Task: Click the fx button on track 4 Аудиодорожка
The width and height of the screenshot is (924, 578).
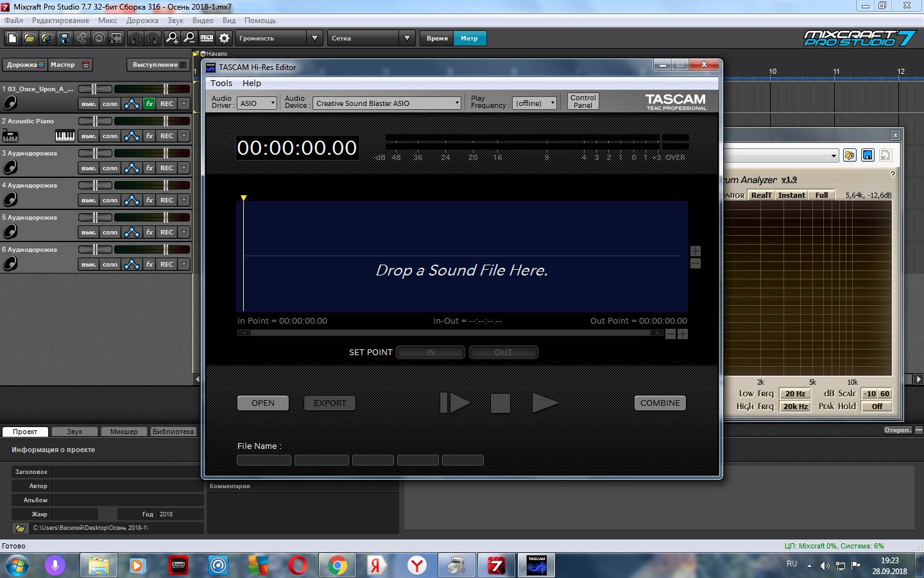Action: (x=150, y=200)
